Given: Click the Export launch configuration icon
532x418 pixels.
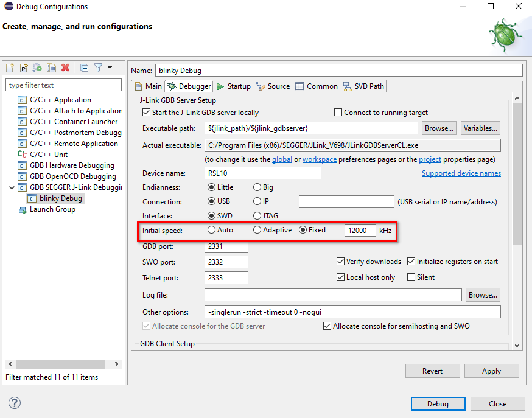Looking at the screenshot, I should pos(37,68).
